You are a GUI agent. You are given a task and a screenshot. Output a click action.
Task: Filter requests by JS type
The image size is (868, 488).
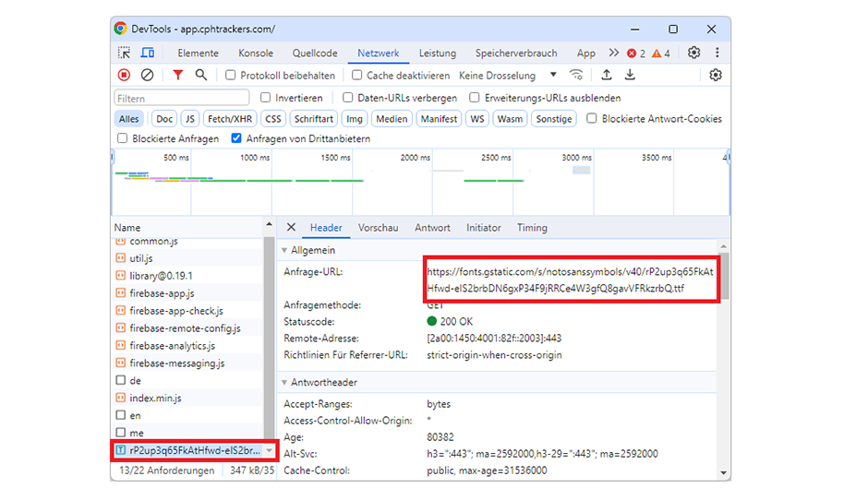click(190, 118)
